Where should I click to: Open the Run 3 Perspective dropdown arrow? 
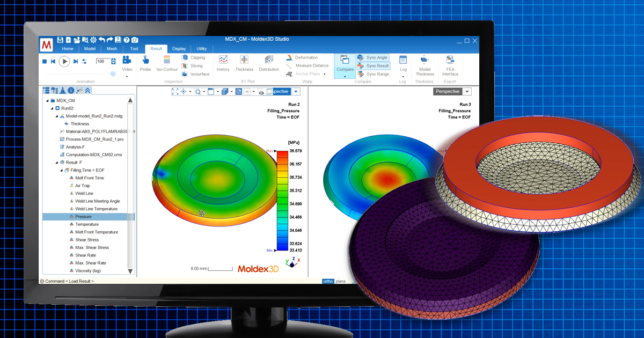467,92
